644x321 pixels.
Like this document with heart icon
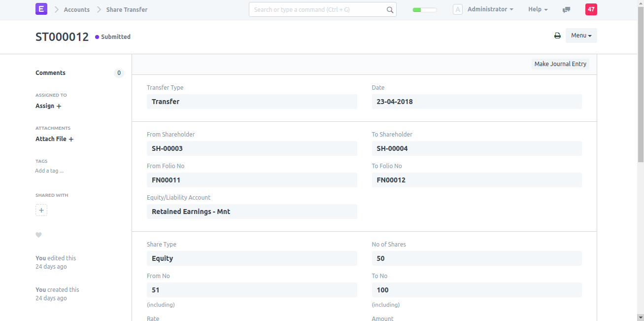coord(38,235)
